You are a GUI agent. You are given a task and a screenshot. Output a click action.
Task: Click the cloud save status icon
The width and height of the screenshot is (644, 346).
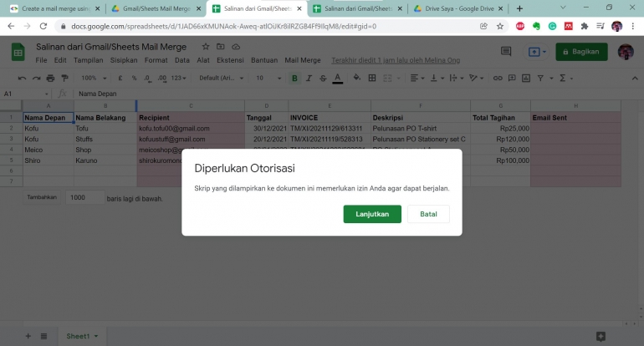tap(236, 47)
